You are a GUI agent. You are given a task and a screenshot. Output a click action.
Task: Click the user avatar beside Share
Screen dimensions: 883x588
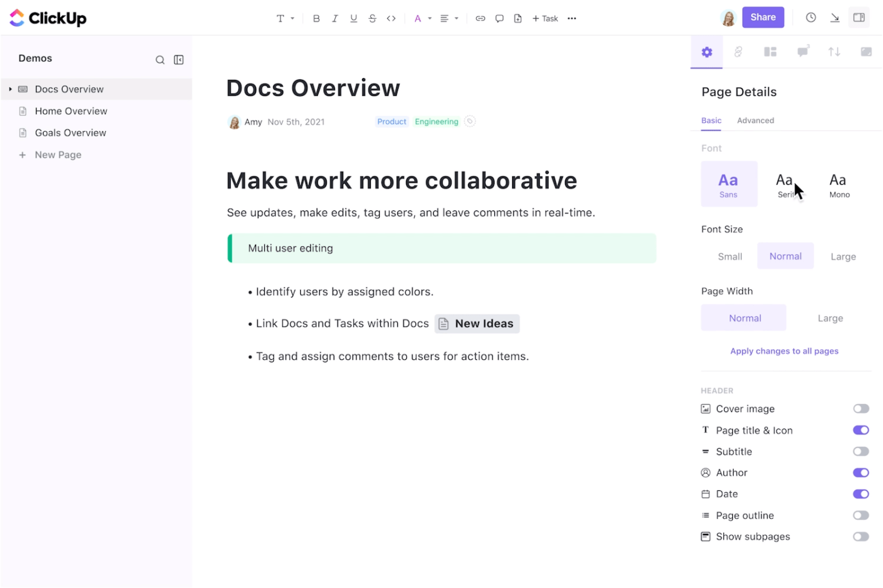[728, 18]
